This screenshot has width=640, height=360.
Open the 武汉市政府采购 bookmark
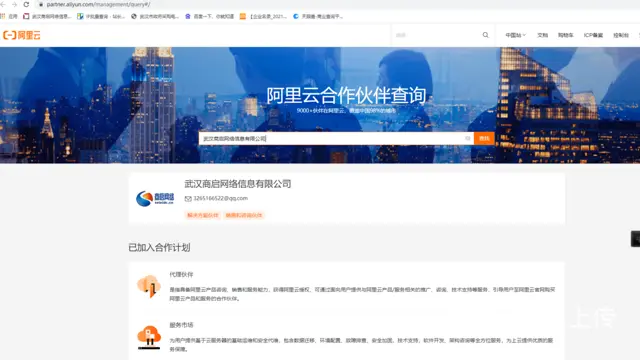155,16
